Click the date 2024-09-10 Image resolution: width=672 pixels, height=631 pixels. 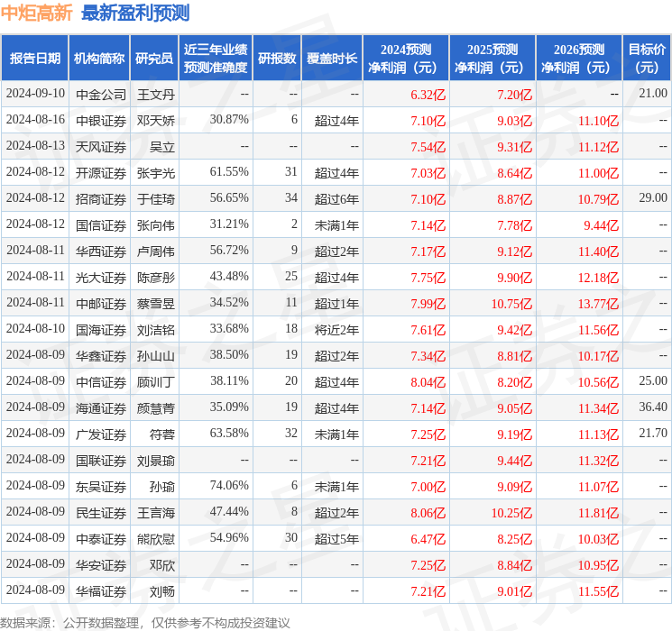(35, 93)
